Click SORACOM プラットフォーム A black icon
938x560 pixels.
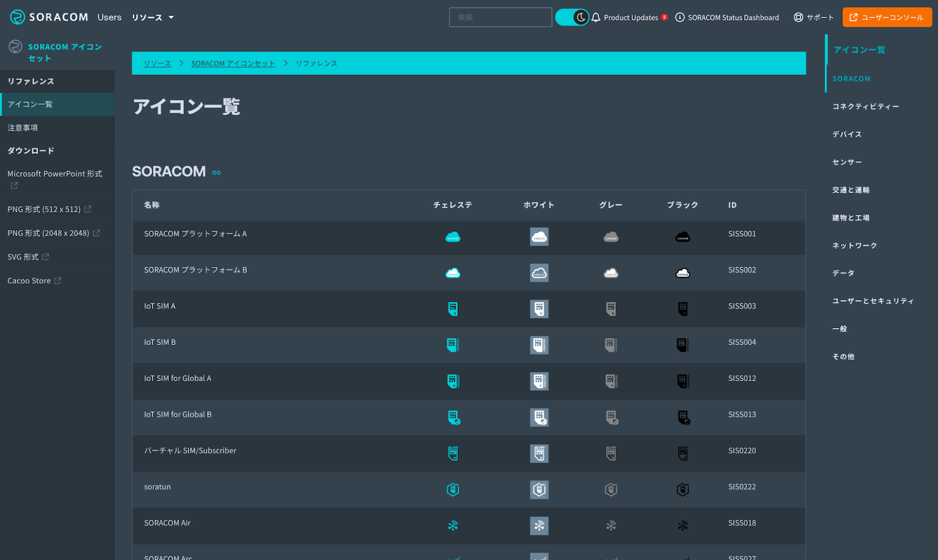tap(683, 237)
